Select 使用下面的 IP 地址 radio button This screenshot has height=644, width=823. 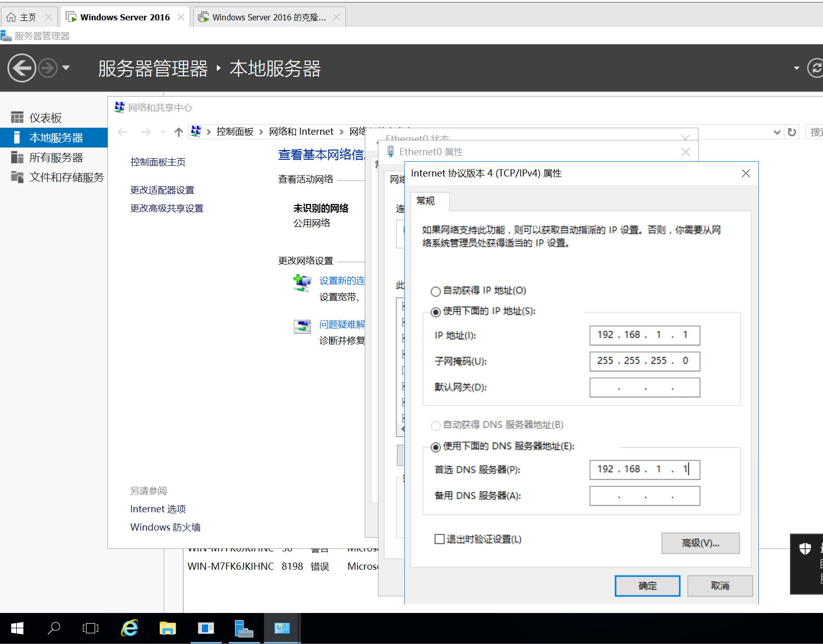pyautogui.click(x=435, y=312)
